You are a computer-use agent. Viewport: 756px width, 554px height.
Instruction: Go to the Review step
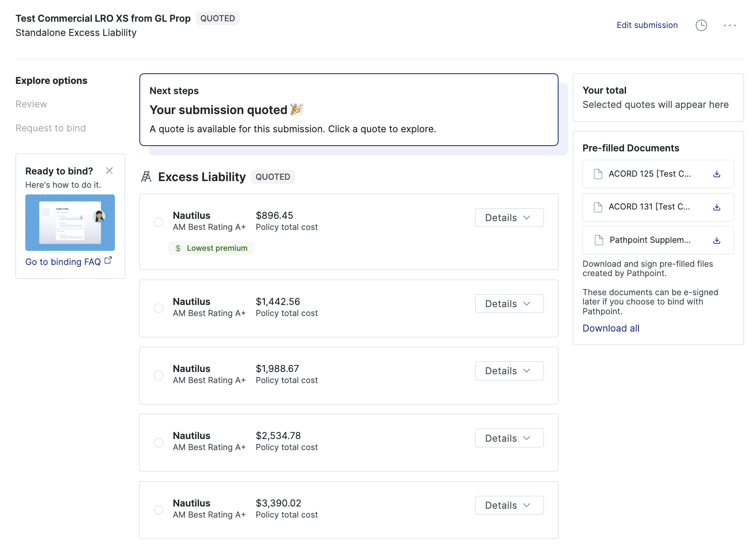coord(31,104)
